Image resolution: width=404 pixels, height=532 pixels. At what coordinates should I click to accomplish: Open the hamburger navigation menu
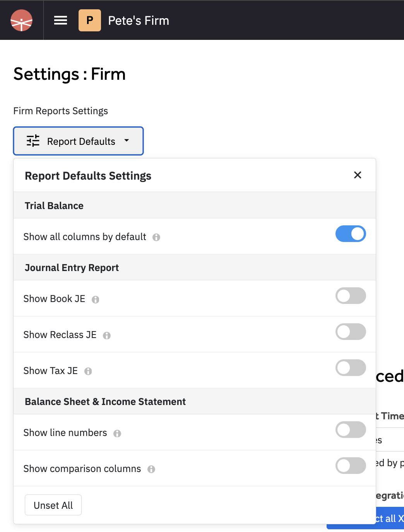61,21
